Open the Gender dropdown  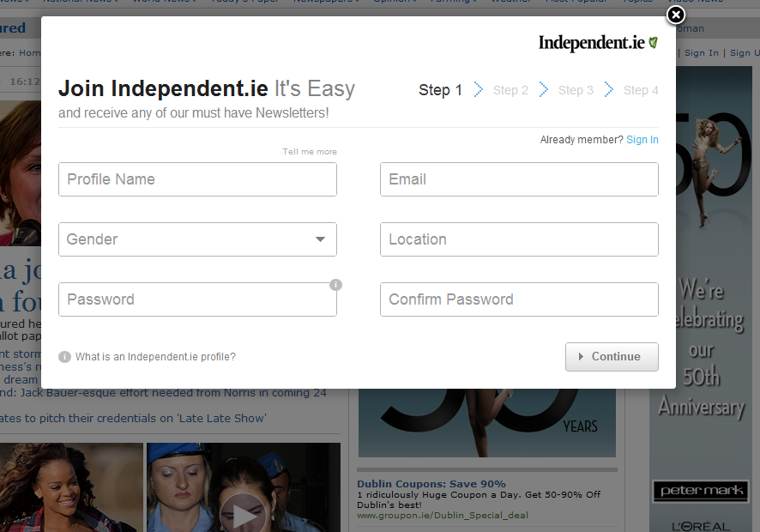(x=197, y=239)
